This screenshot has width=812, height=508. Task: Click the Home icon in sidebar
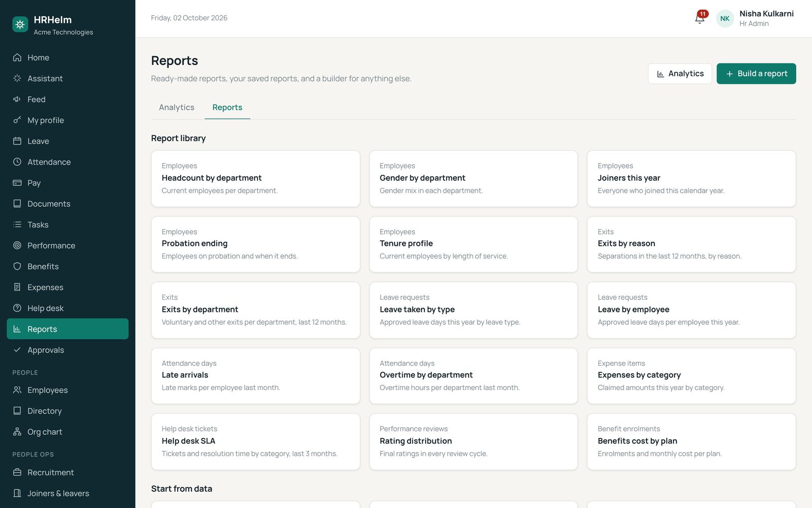tap(17, 57)
